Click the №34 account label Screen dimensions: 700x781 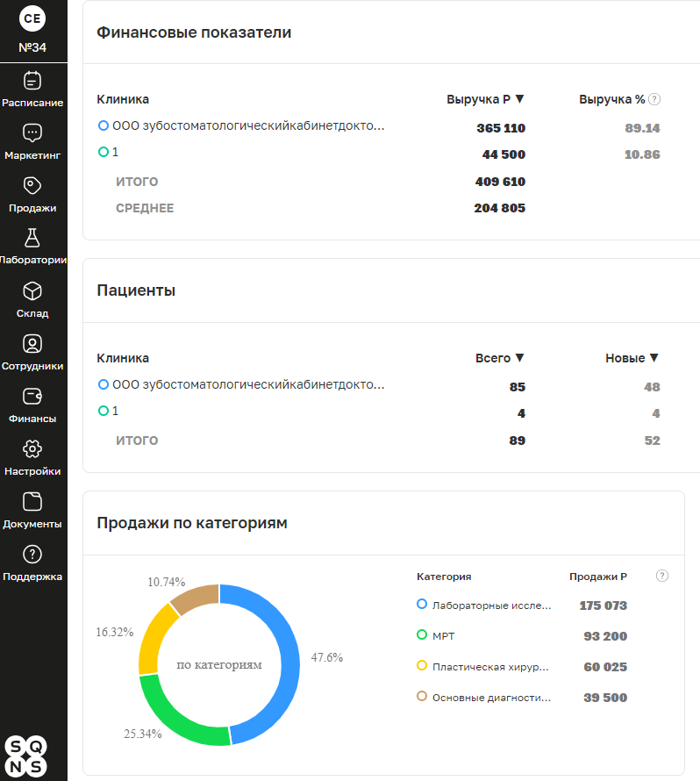pos(32,47)
